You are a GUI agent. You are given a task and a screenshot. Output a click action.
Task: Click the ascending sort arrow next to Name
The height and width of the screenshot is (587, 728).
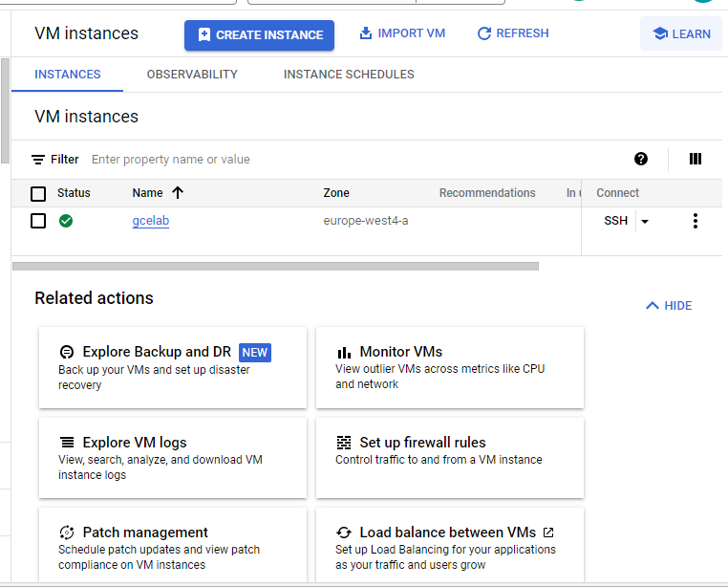pos(178,192)
